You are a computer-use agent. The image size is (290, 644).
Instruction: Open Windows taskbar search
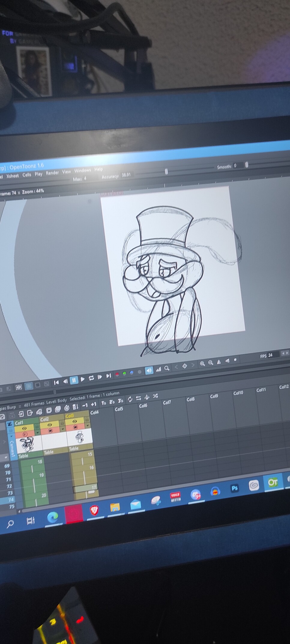(x=10, y=524)
